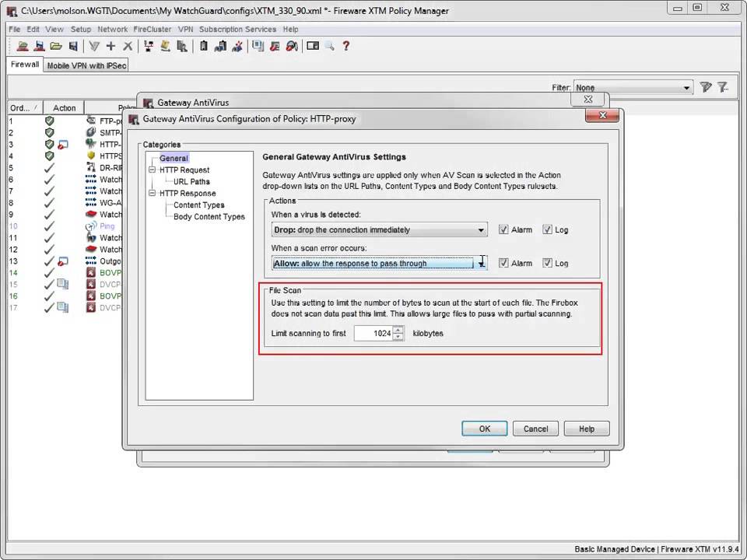Click Open from Firebox toolbar icon
747x560 pixels.
point(23,46)
